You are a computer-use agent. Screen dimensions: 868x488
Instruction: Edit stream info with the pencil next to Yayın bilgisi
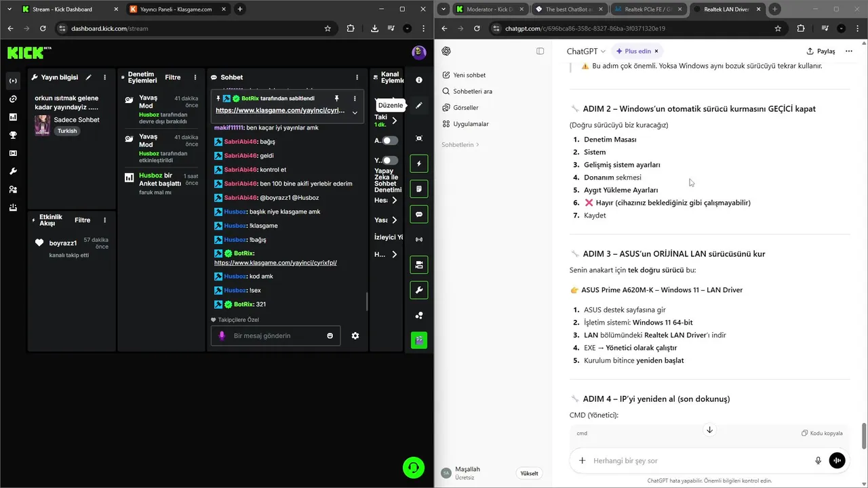tap(88, 77)
